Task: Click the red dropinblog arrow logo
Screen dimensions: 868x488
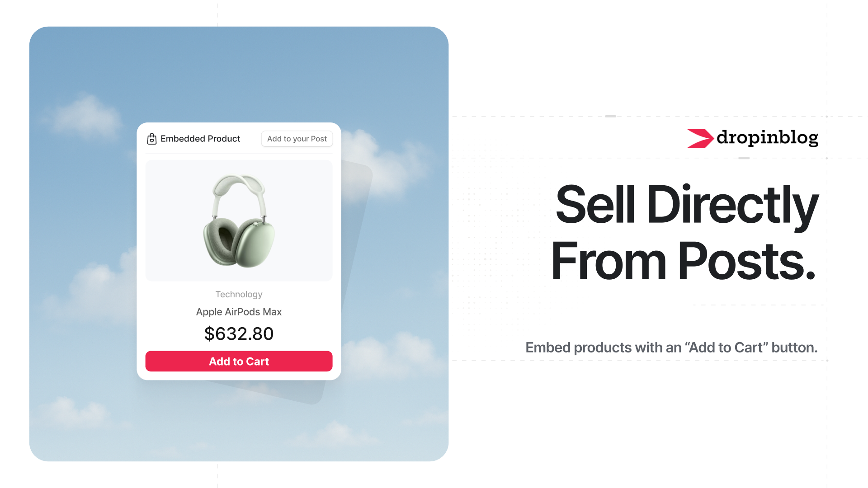Action: [699, 138]
